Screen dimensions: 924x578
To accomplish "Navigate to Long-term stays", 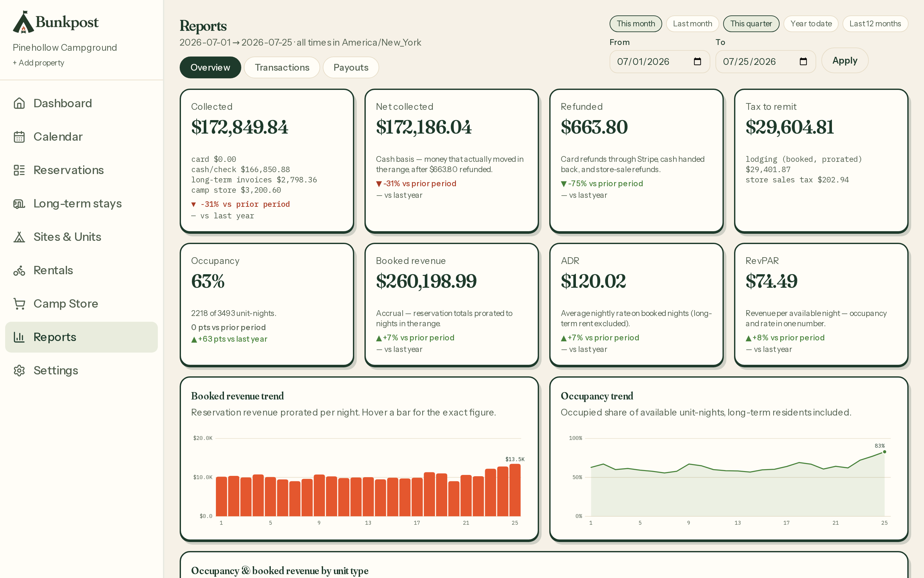I will click(81, 203).
